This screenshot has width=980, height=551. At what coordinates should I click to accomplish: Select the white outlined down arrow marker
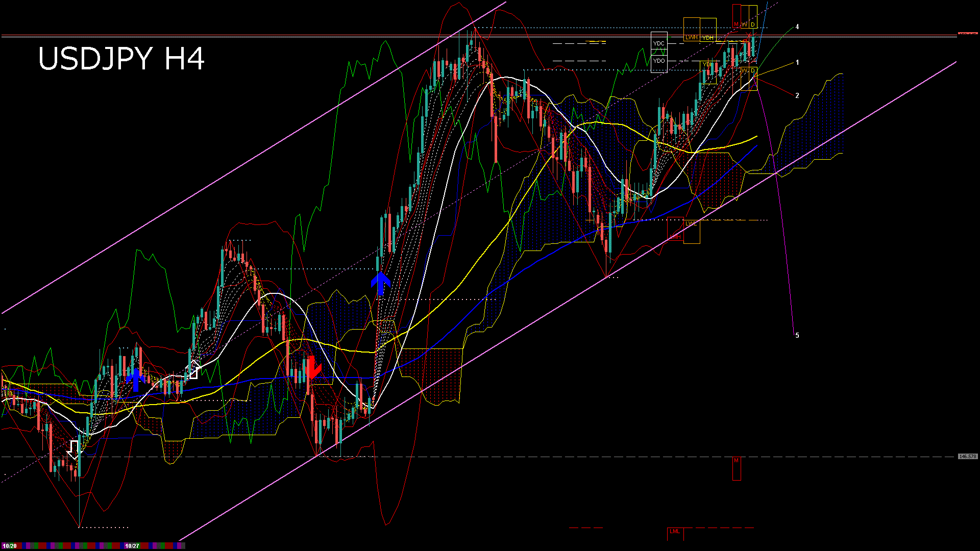coord(75,450)
